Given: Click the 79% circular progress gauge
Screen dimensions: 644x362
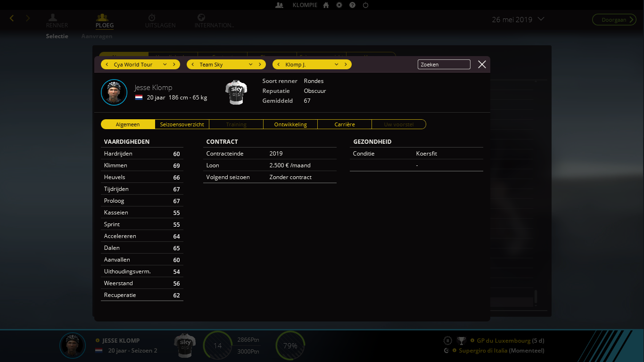Looking at the screenshot, I should (290, 346).
